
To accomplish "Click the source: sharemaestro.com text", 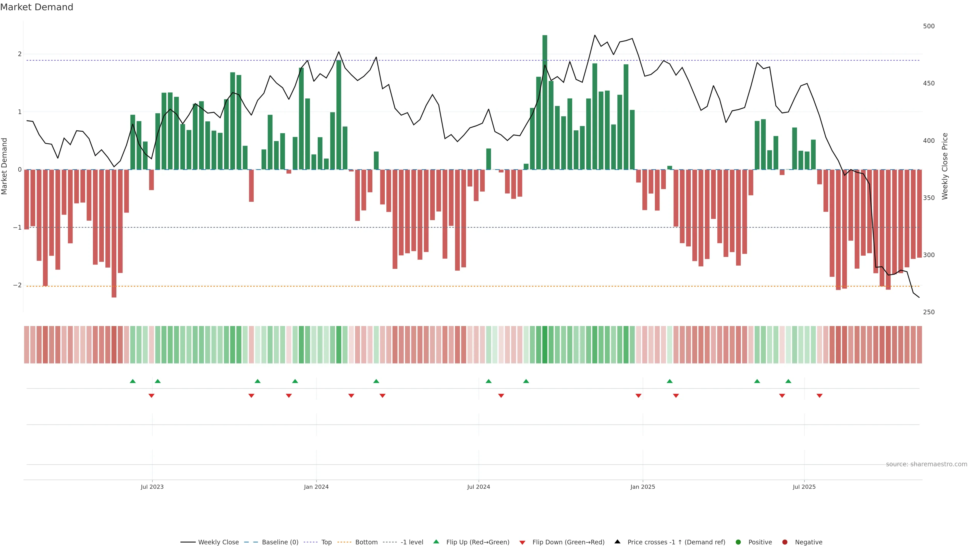I will [926, 464].
